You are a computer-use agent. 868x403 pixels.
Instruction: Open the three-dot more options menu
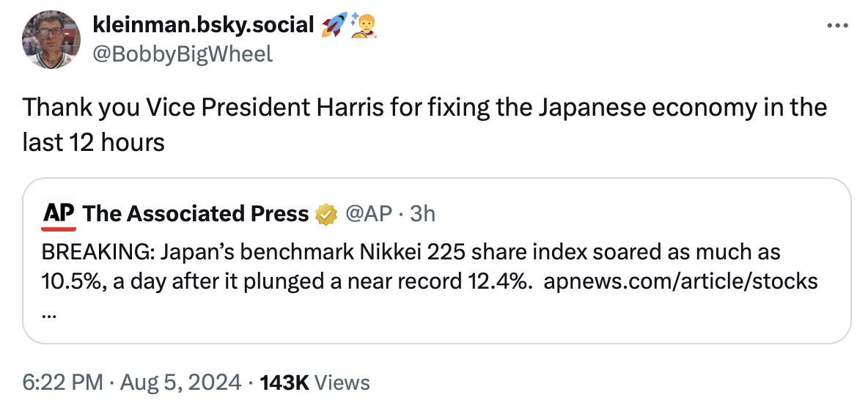point(836,25)
